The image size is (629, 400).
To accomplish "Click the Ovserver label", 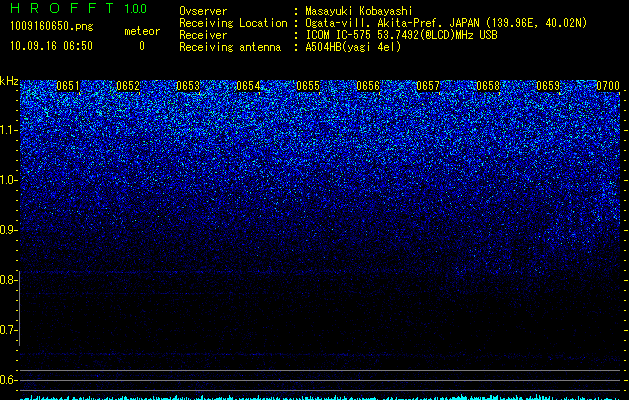I will tap(203, 11).
